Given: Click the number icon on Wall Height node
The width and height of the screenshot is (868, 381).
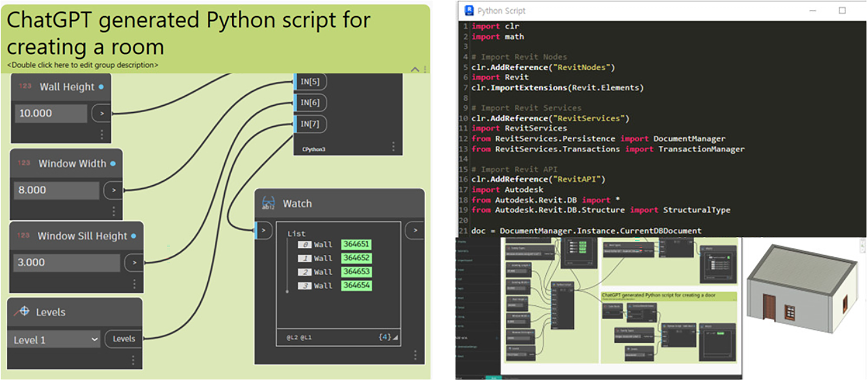Looking at the screenshot, I should (25, 86).
